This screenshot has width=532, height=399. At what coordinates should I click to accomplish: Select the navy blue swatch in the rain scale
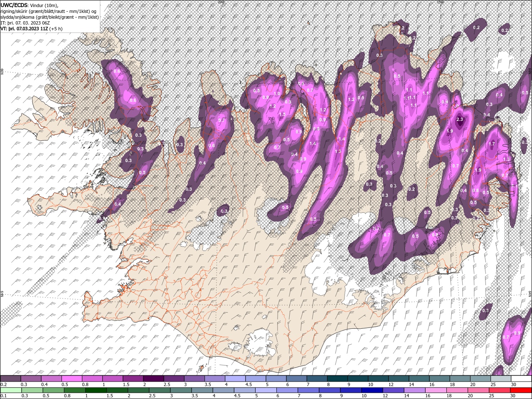click(x=372, y=390)
